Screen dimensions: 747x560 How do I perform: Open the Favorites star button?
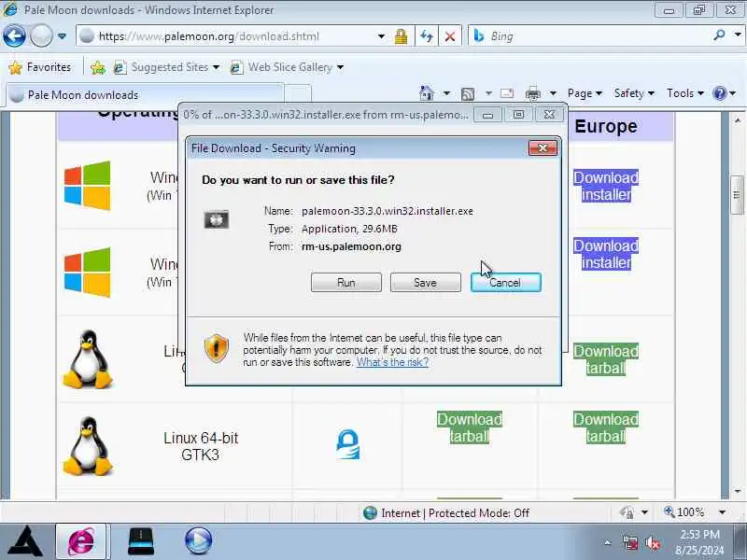[40, 67]
